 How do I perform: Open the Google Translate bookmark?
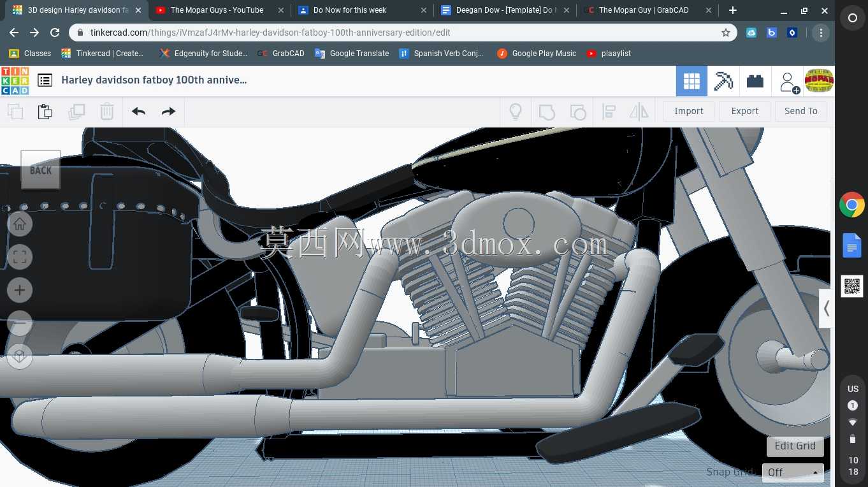click(x=352, y=54)
